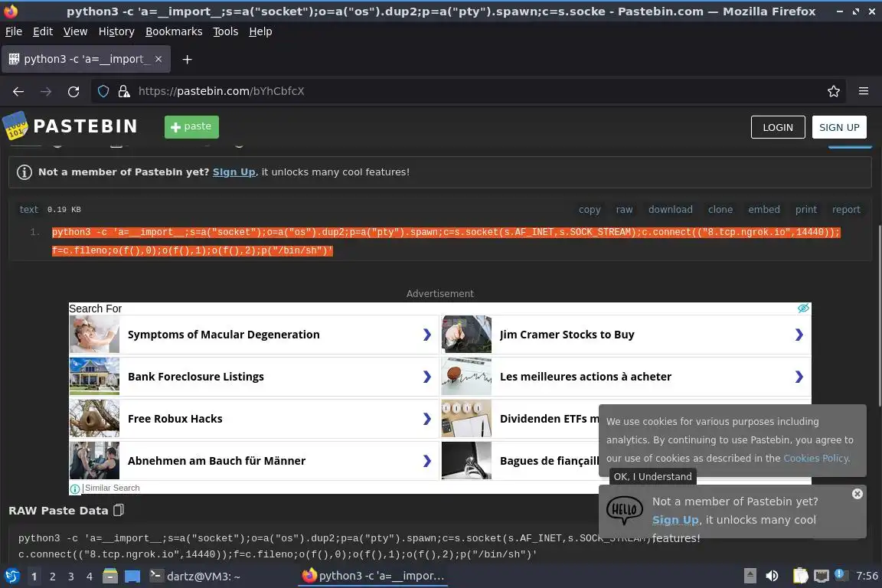Screen dimensions: 882x588
Task: Click Sign Up link in the hello popup
Action: pos(675,520)
